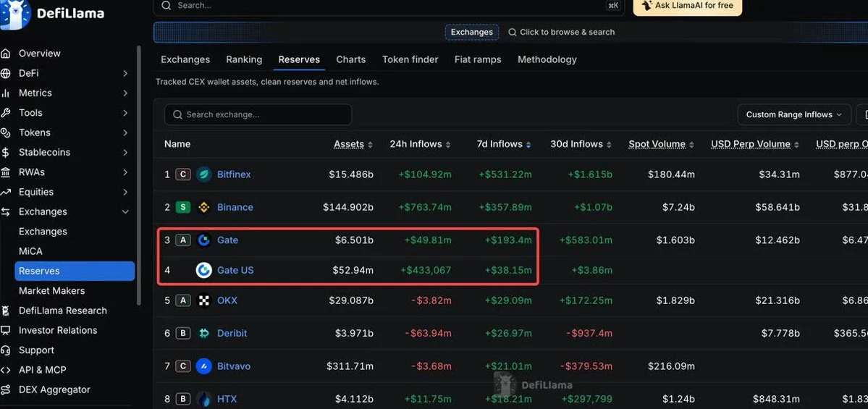Image resolution: width=868 pixels, height=409 pixels.
Task: Open the Deribit exchange link
Action: click(232, 333)
